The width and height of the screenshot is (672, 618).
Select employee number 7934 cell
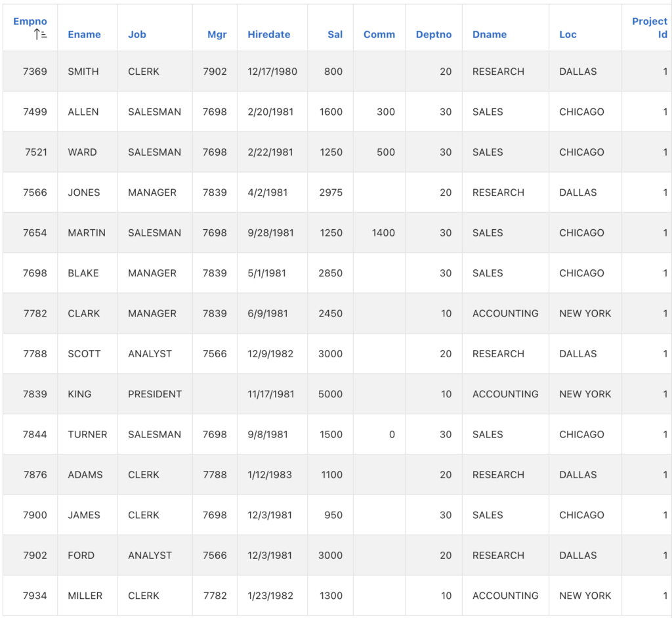coord(35,596)
